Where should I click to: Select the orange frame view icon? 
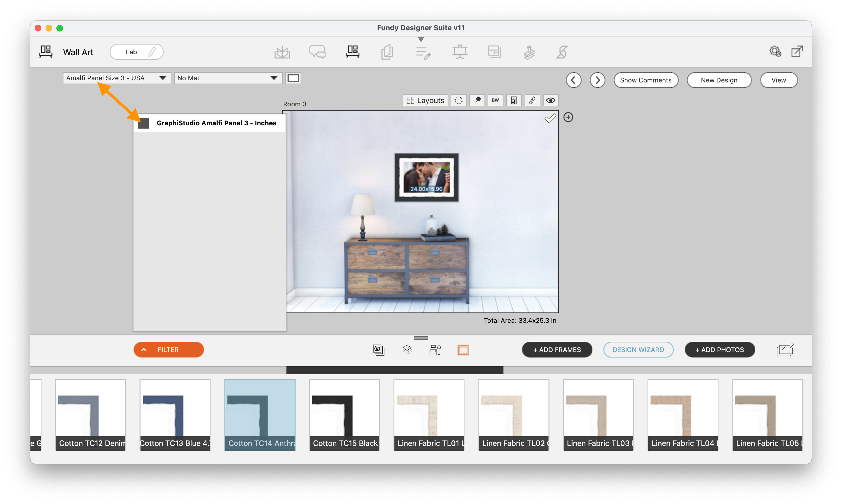[463, 350]
